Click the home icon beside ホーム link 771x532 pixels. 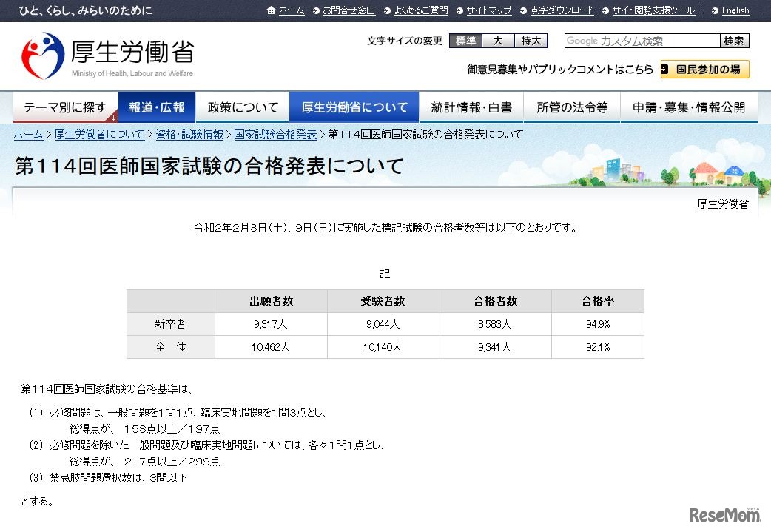coord(273,10)
